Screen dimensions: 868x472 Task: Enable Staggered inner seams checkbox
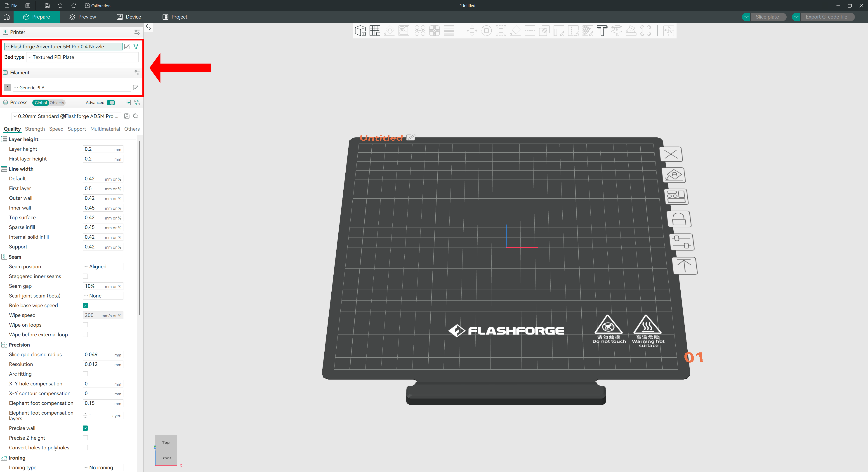pos(85,276)
